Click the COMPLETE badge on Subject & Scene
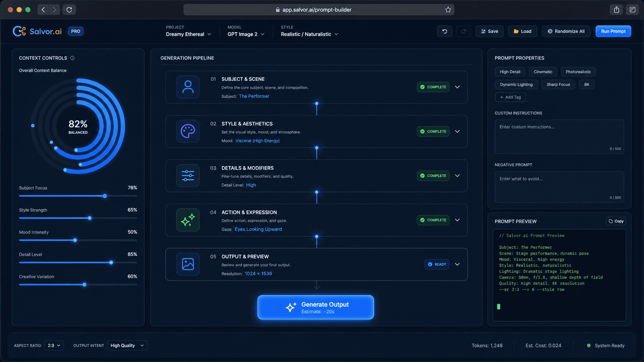 click(433, 87)
